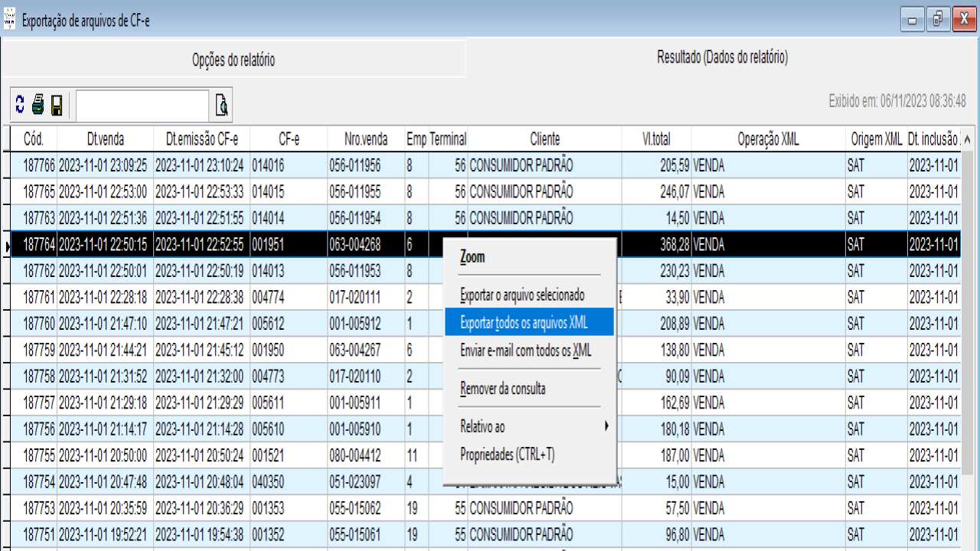Click the toolbar search text field
980x551 pixels.
click(142, 106)
